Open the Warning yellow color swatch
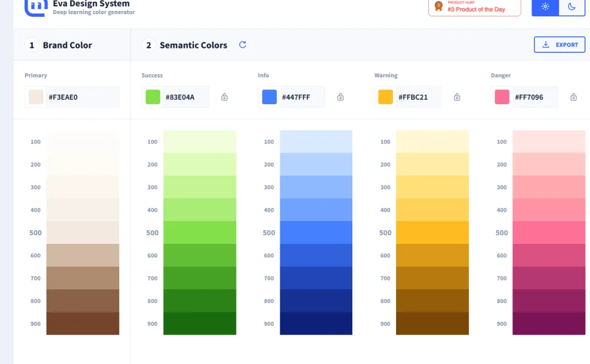 (386, 97)
